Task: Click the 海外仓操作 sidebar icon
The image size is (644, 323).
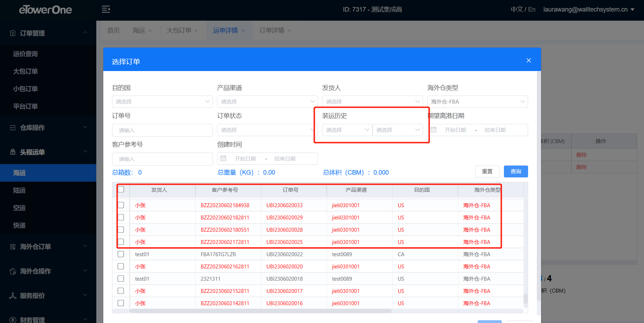Action: click(x=13, y=271)
